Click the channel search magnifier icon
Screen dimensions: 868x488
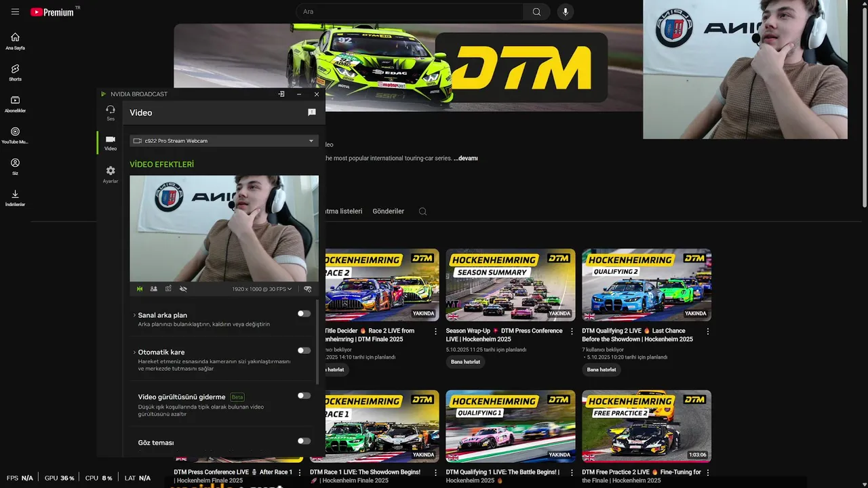pyautogui.click(x=422, y=211)
